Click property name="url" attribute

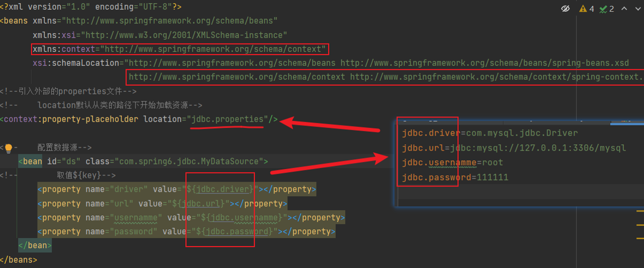coord(109,203)
